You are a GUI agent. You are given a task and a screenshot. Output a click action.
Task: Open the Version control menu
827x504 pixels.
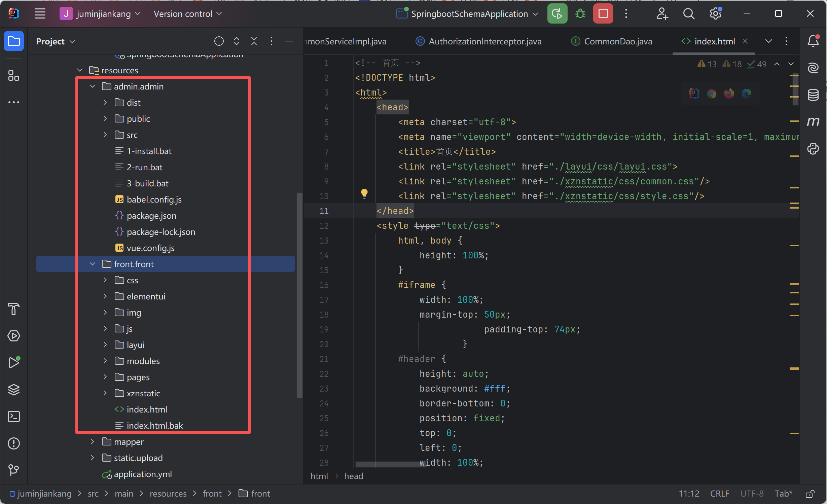tap(187, 14)
